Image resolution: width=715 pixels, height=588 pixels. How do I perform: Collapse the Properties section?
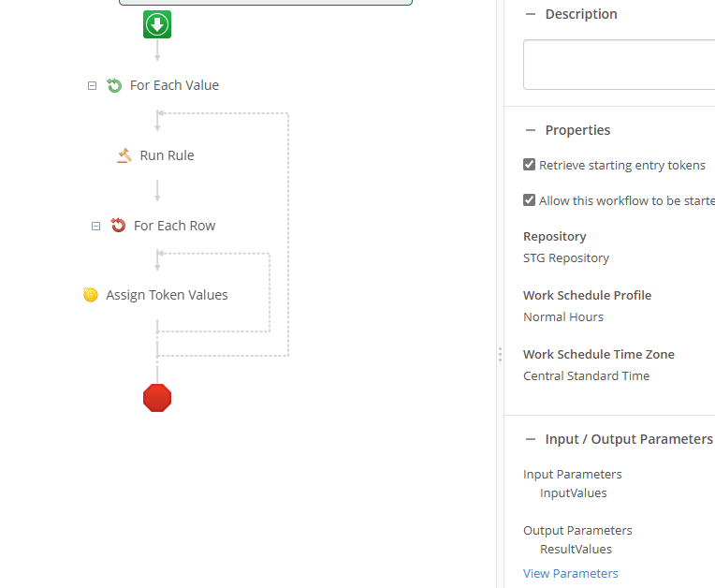[531, 130]
